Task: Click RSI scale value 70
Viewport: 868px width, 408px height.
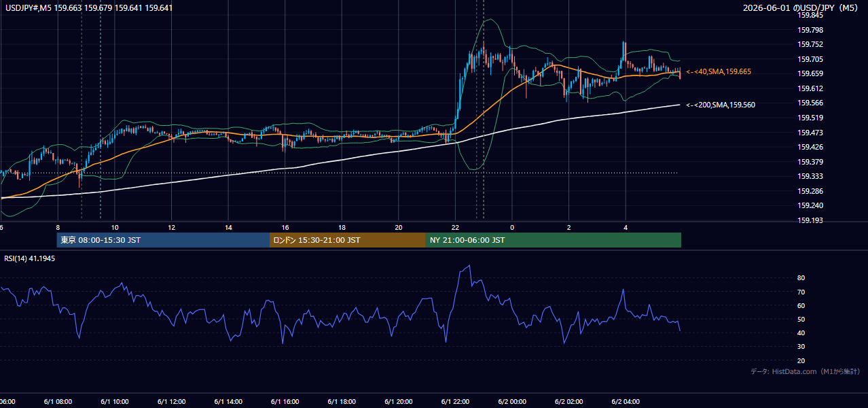Action: point(801,292)
